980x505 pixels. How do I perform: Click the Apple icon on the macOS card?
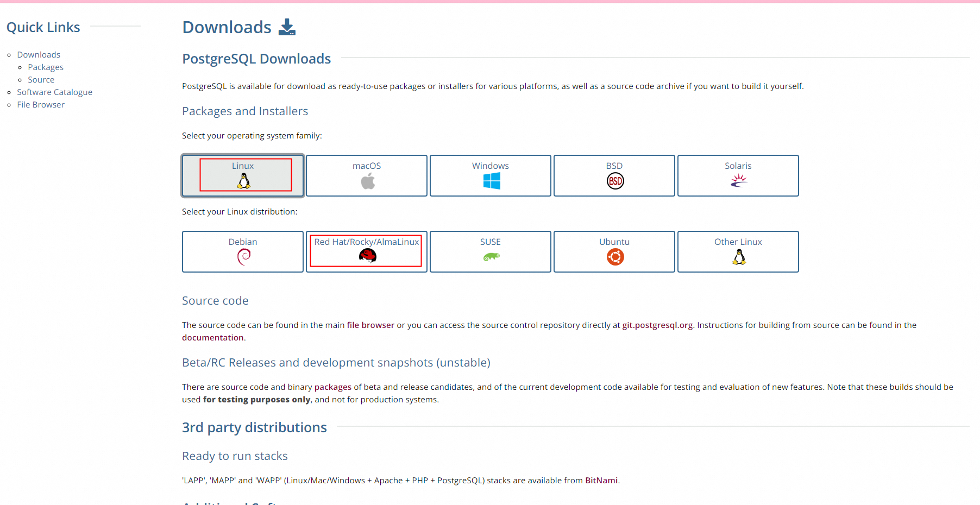click(x=367, y=181)
